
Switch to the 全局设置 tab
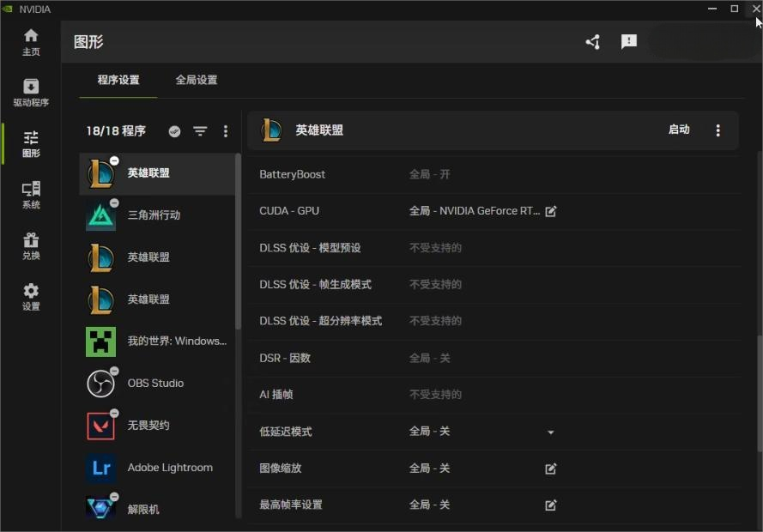197,80
